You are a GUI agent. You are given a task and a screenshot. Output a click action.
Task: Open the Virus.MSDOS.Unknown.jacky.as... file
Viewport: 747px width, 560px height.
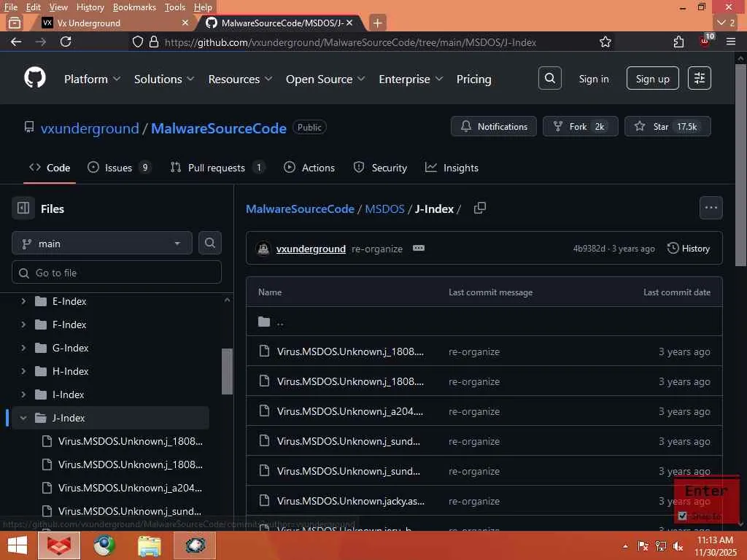(x=351, y=500)
